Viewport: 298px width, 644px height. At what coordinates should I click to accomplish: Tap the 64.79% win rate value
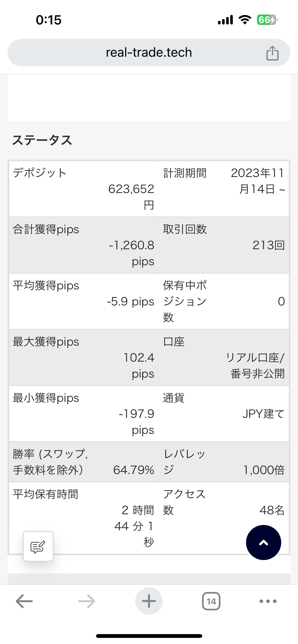(134, 470)
